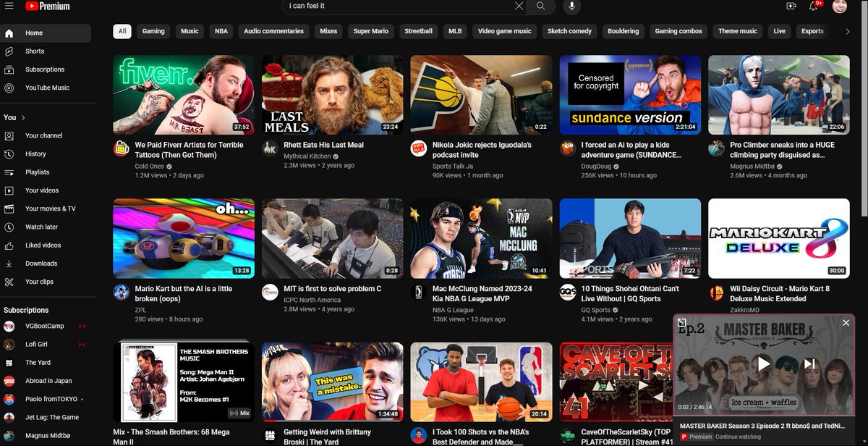Seek on the miniplayer progress bar
Image resolution: width=868 pixels, height=446 pixels.
(764, 415)
